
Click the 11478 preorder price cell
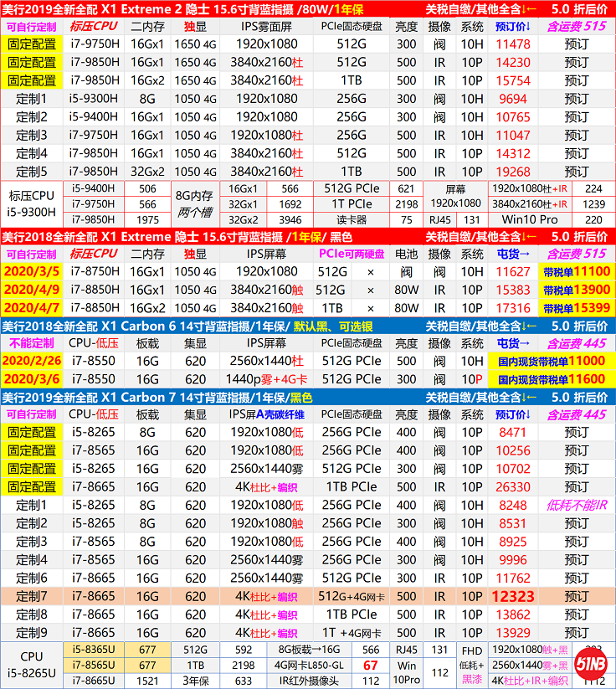[x=513, y=44]
